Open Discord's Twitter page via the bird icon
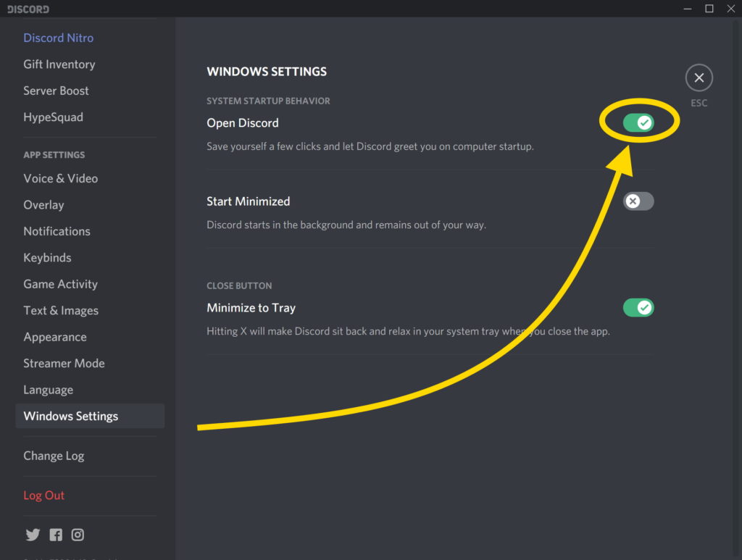This screenshot has width=742, height=560. (x=33, y=535)
